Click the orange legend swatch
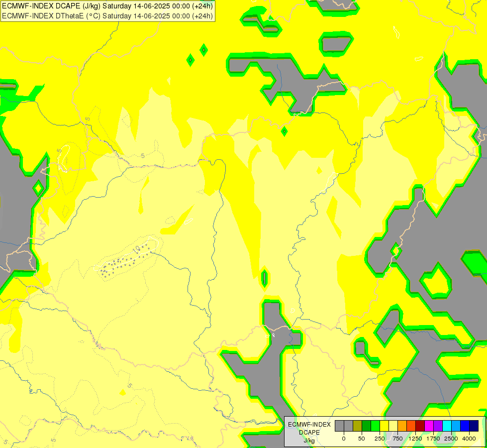 [x=402, y=426]
